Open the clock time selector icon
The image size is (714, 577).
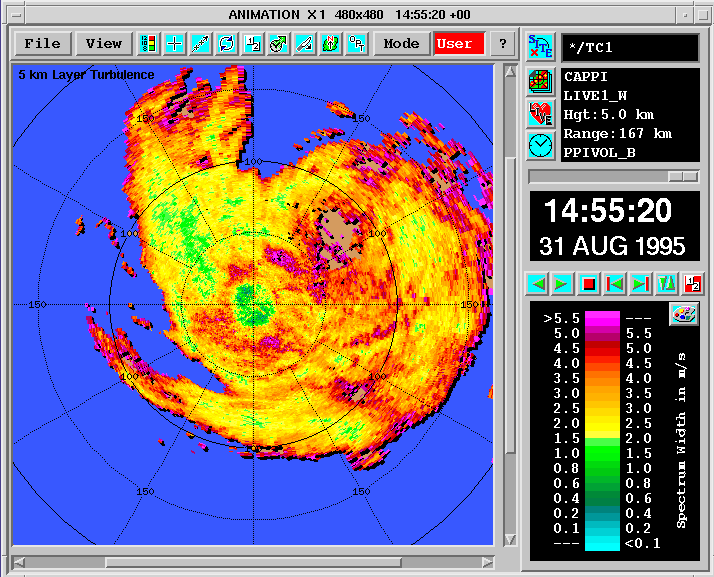pos(541,146)
